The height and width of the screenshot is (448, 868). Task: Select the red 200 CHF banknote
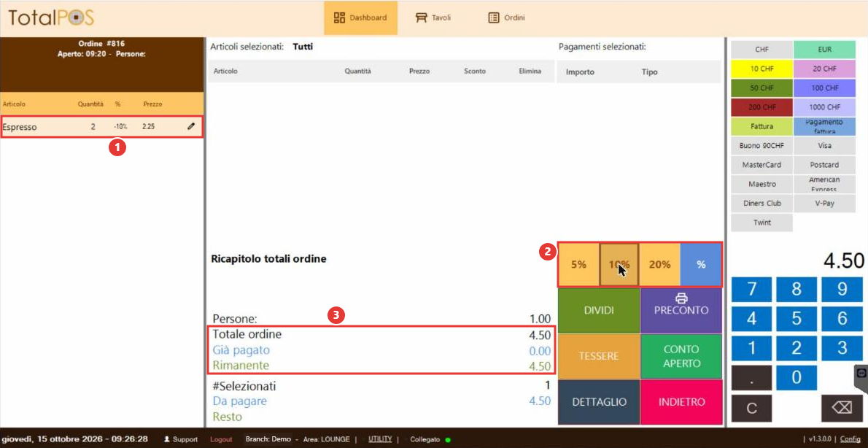(x=762, y=107)
